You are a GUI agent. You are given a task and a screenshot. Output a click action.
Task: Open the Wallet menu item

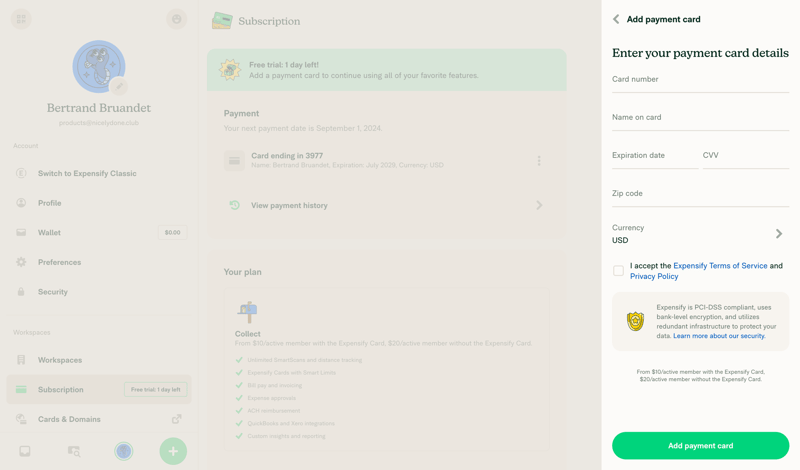[98, 232]
